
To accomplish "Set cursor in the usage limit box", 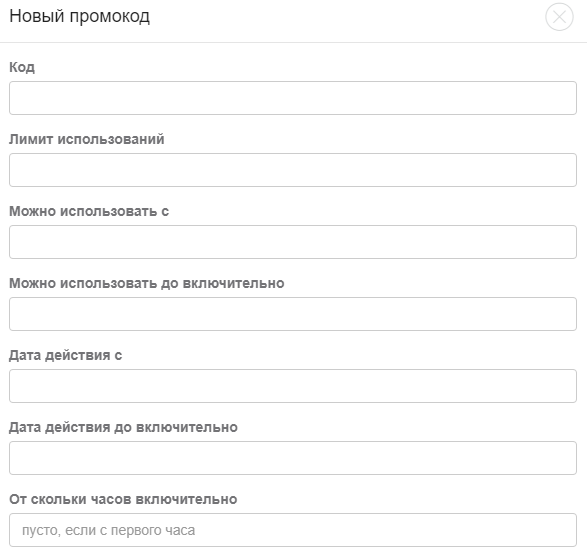I will (293, 170).
